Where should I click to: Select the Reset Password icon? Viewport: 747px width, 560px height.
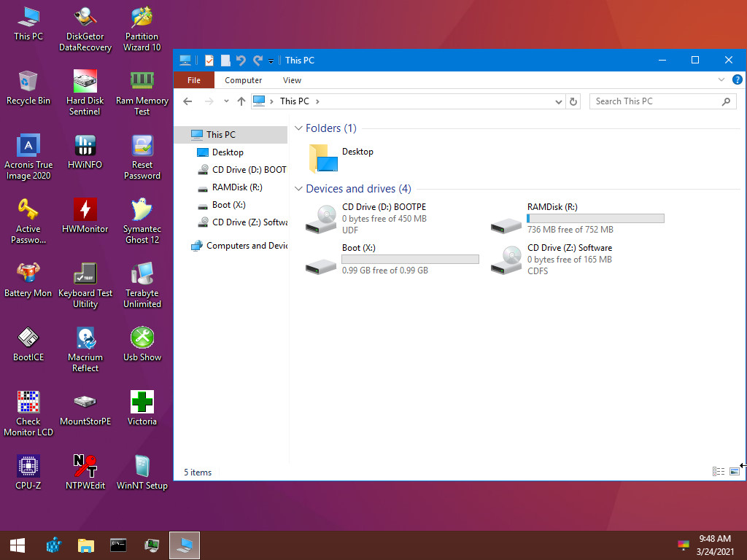point(142,157)
